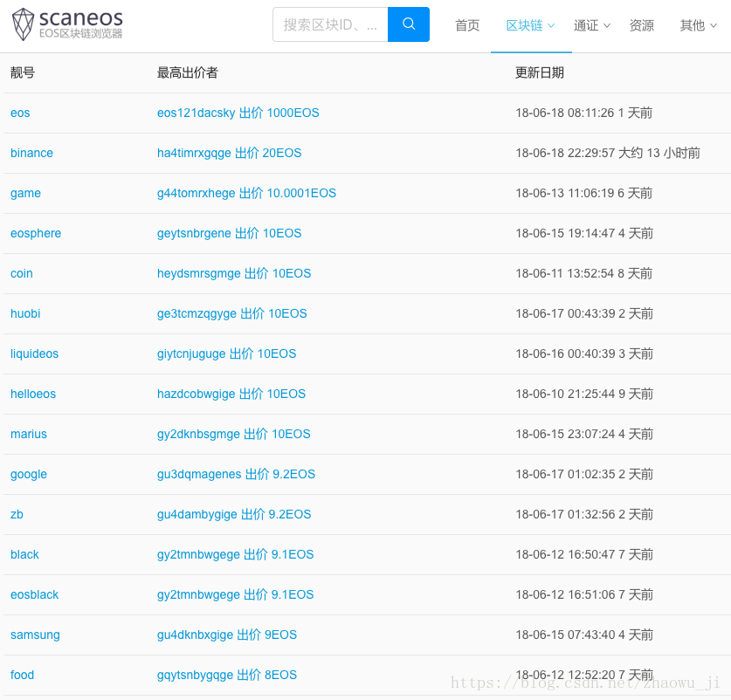Open bidder hazdcobwgige 出价 10EOS
This screenshot has height=700, width=731.
click(x=231, y=394)
